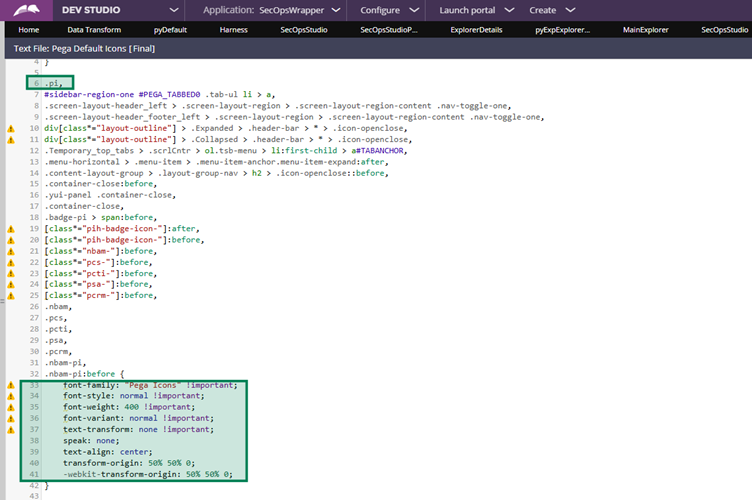
Task: Click the warning icon on line 10
Action: (x=11, y=129)
